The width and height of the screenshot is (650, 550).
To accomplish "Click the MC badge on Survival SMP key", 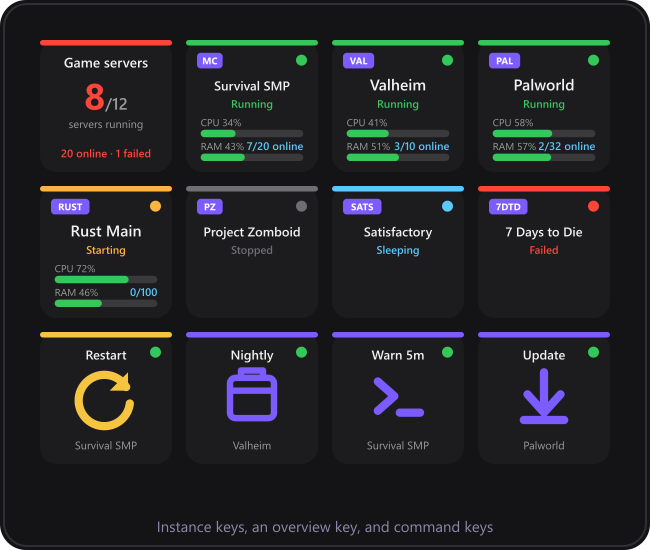I will point(210,61).
